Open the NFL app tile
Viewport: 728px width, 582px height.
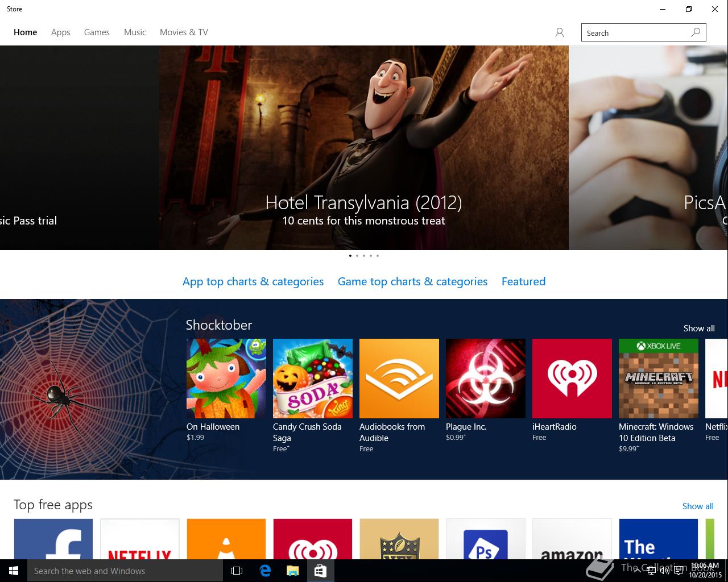pos(399,539)
